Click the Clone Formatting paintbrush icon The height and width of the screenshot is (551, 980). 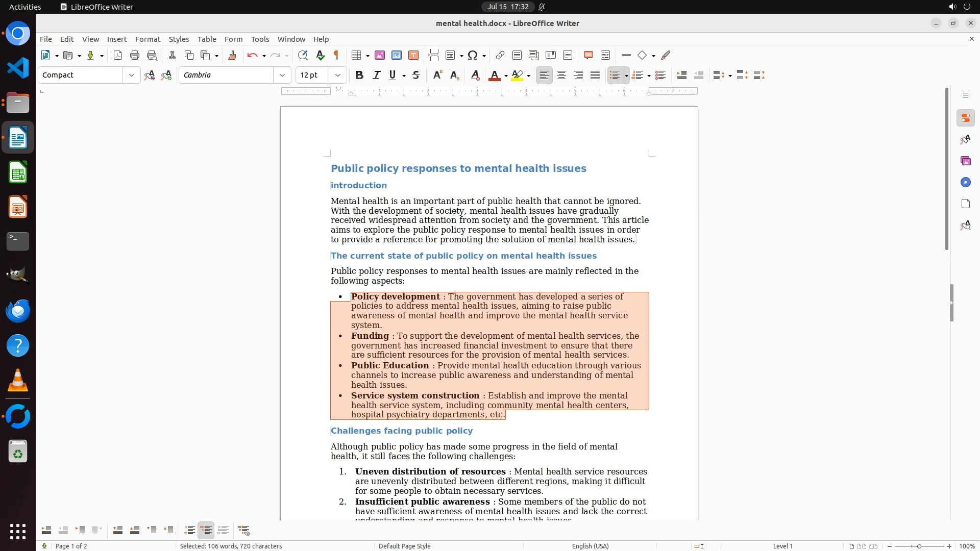pos(232,56)
